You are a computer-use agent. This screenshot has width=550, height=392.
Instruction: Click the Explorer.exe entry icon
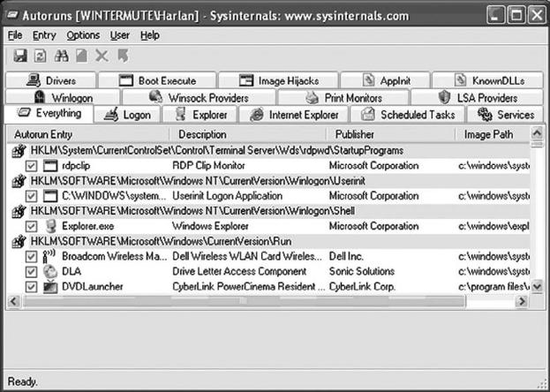(x=50, y=226)
